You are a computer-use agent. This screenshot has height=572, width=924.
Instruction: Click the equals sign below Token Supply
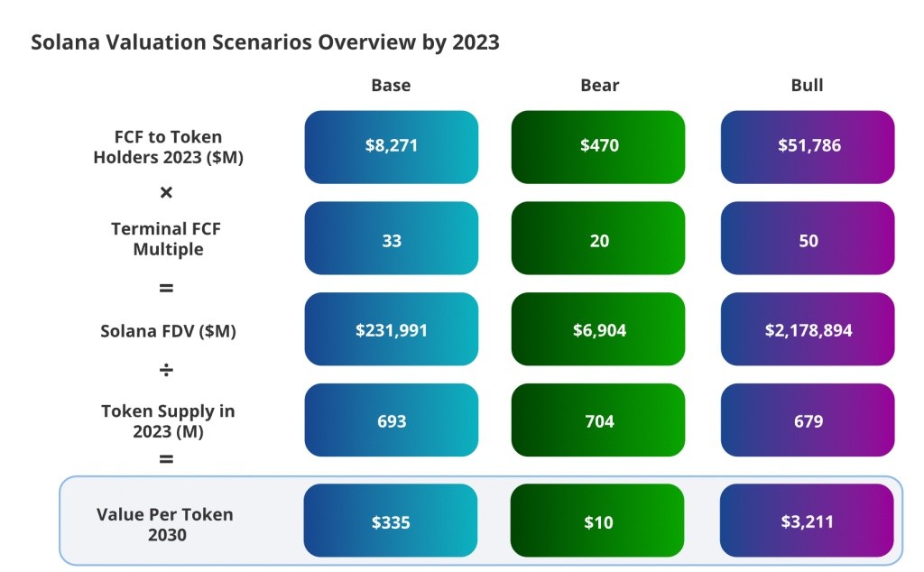click(166, 459)
